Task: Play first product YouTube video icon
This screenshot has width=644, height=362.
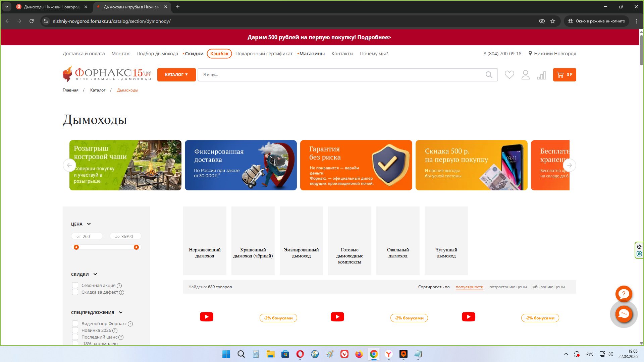Action: point(206,317)
